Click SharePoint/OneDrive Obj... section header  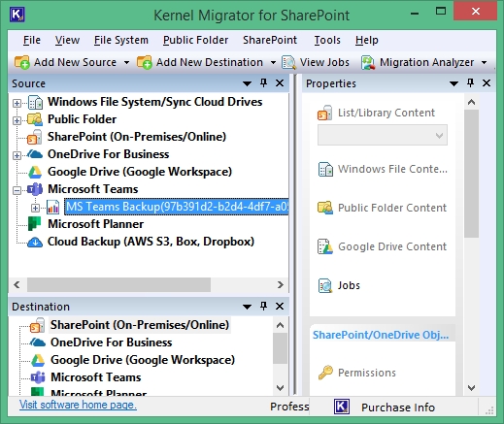point(383,335)
